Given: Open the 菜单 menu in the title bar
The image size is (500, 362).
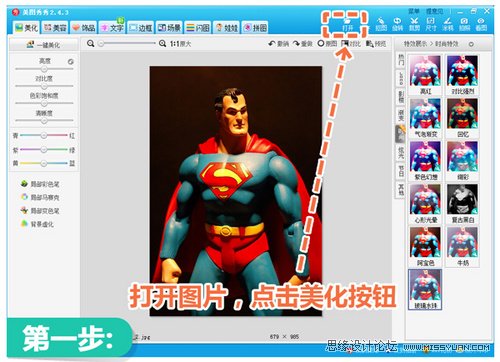Looking at the screenshot, I should [x=414, y=11].
